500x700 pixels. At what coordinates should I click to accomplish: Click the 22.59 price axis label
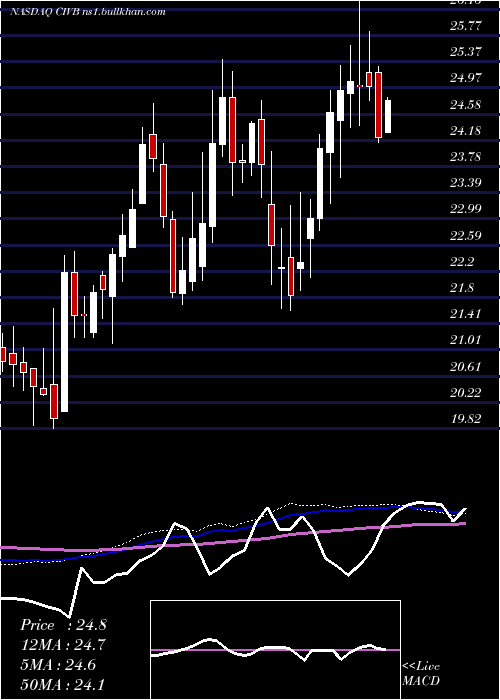[466, 235]
